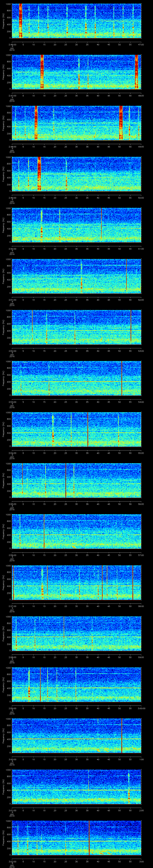Select the '2:51:00' time axis label
153x868 pixels.
click(12, 300)
